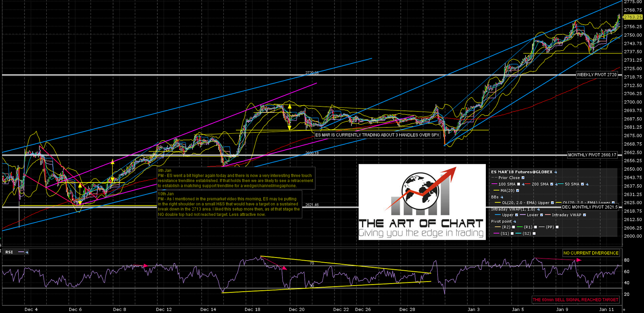Screen dimensions: 644x313
Task: Click the magenta 100 SMA color line
Action: point(494,184)
